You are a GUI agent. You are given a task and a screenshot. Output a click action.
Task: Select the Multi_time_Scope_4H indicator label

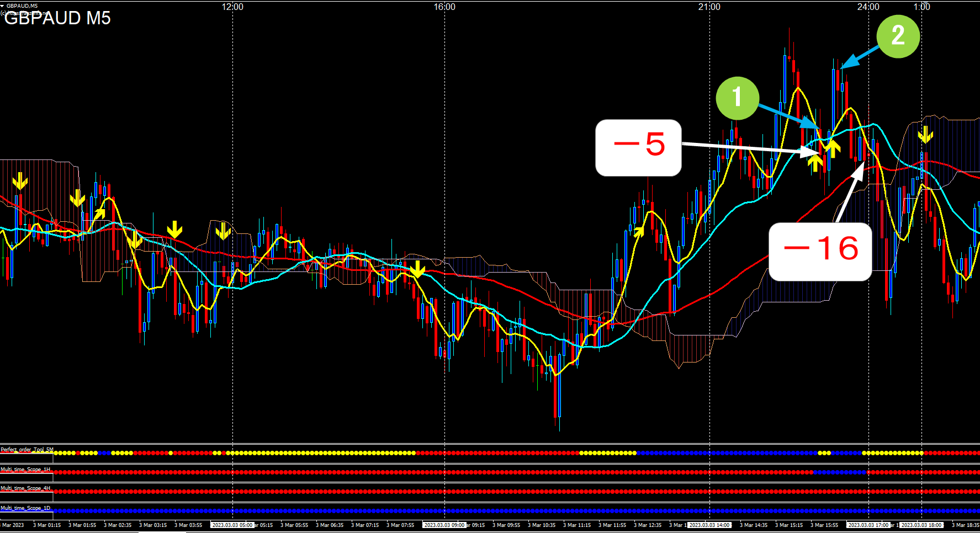(x=25, y=488)
